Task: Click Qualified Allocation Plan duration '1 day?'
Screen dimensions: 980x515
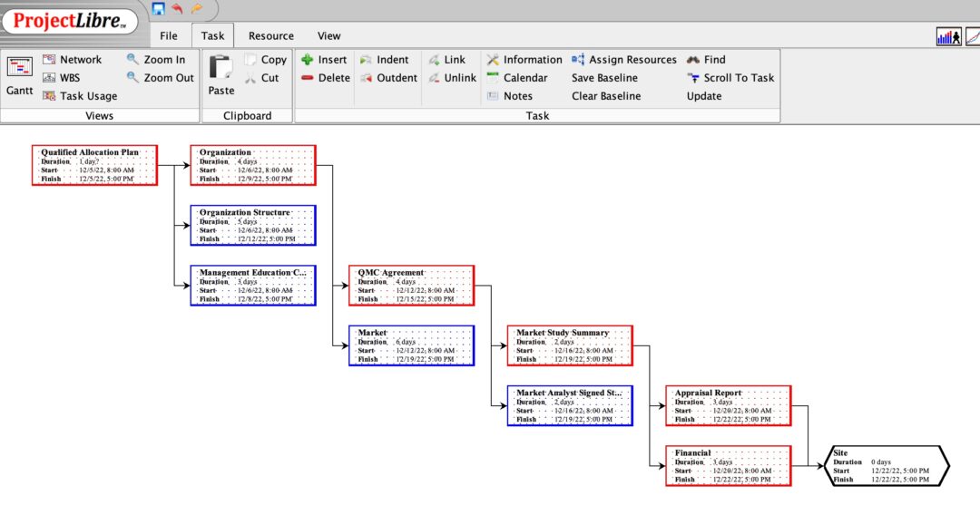Action: pos(89,161)
